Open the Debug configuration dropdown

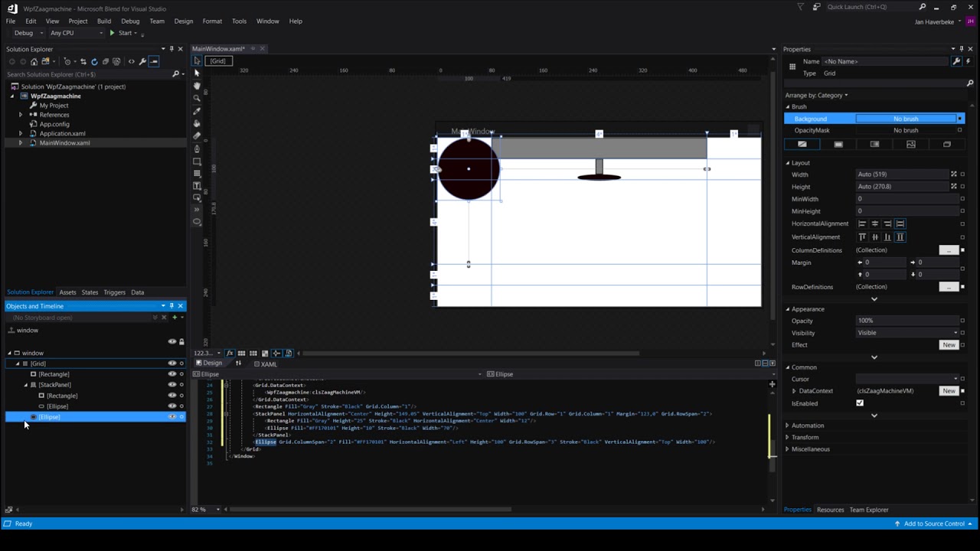pyautogui.click(x=29, y=33)
